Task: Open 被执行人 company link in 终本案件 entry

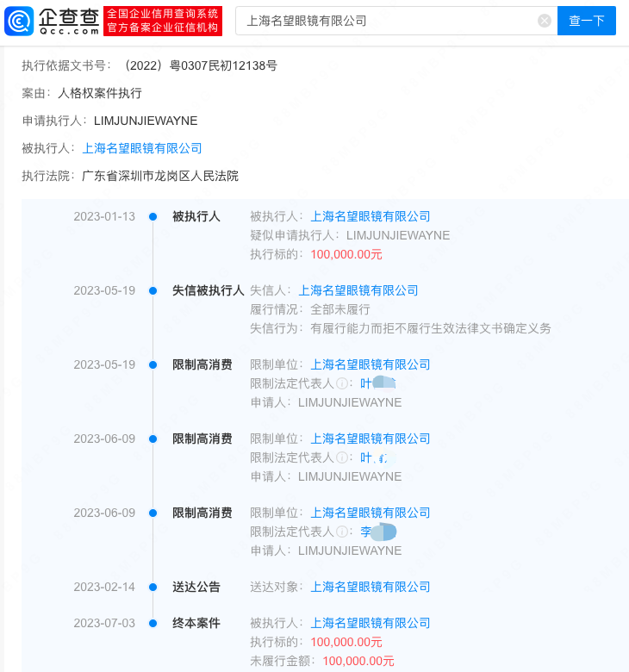Action: [370, 623]
